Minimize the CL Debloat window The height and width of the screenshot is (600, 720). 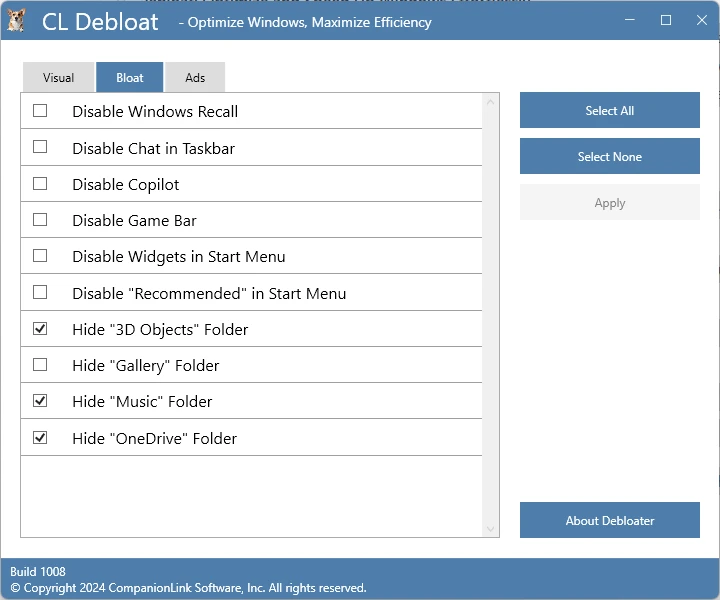tap(630, 20)
